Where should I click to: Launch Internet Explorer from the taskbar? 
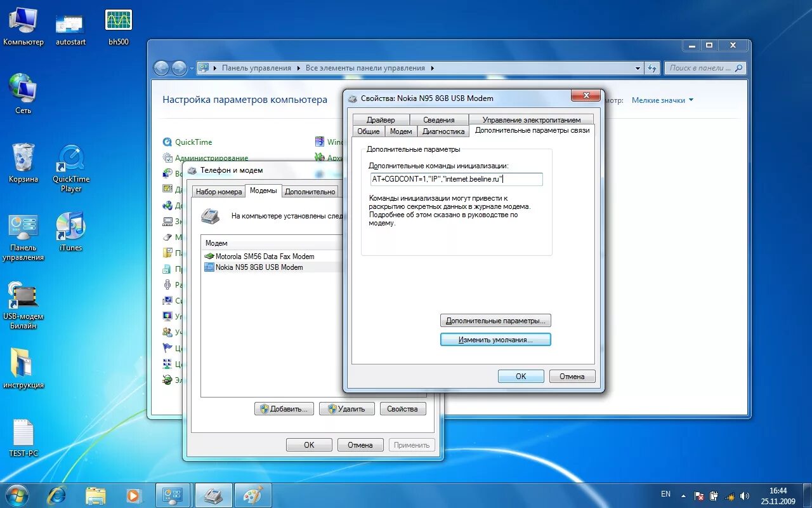[x=56, y=495]
